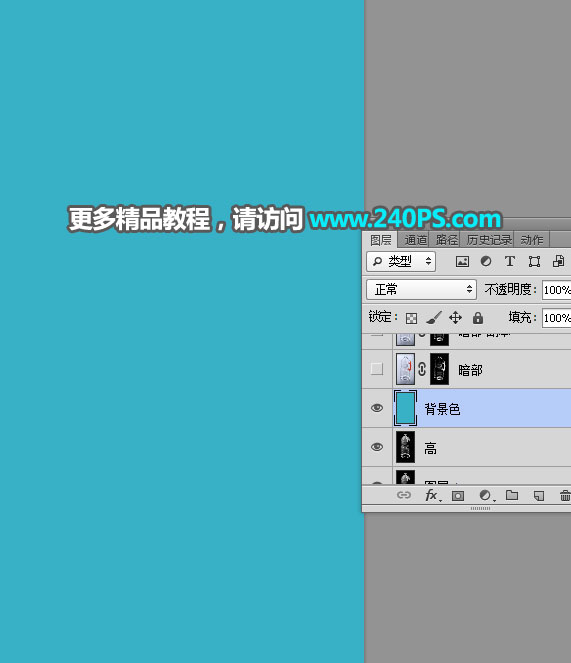Create new layer icon
The height and width of the screenshot is (663, 571).
coord(539,496)
